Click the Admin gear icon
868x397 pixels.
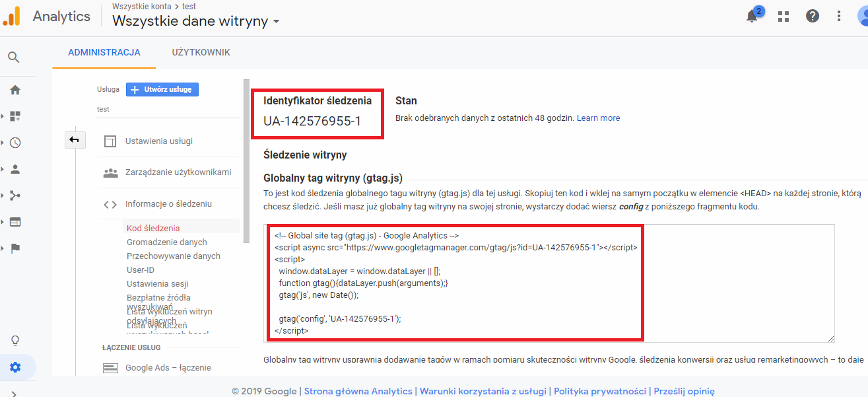point(15,367)
